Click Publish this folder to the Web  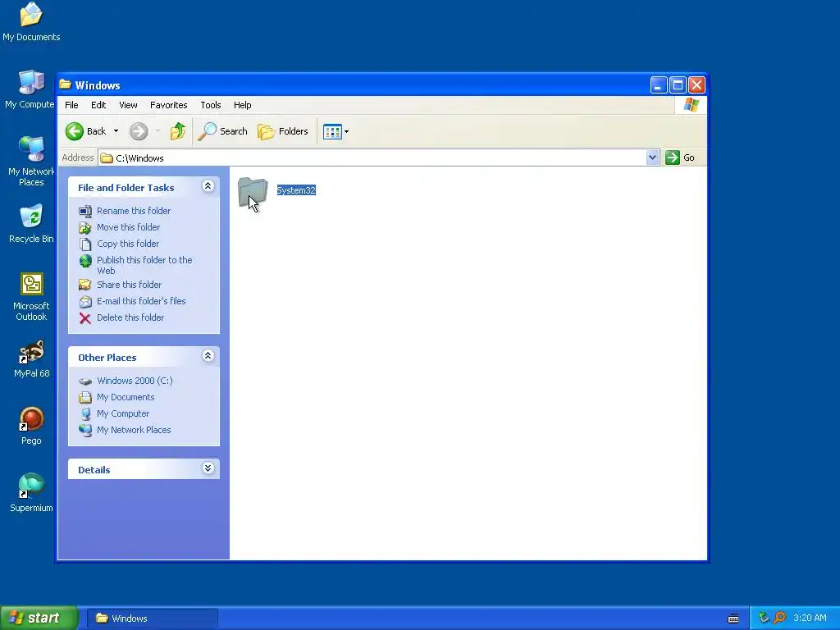tap(144, 265)
